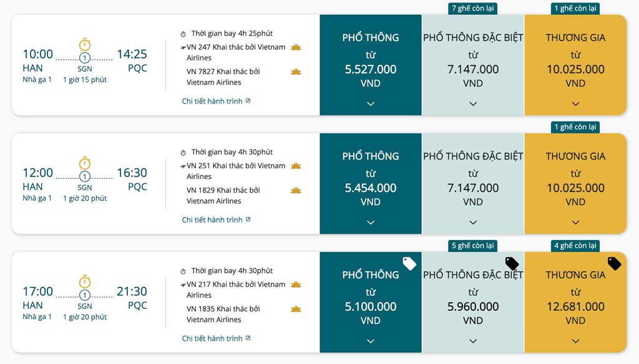Click the lotus logo beside VN 247
Viewport: 639px width, 364px height.
pyautogui.click(x=296, y=47)
